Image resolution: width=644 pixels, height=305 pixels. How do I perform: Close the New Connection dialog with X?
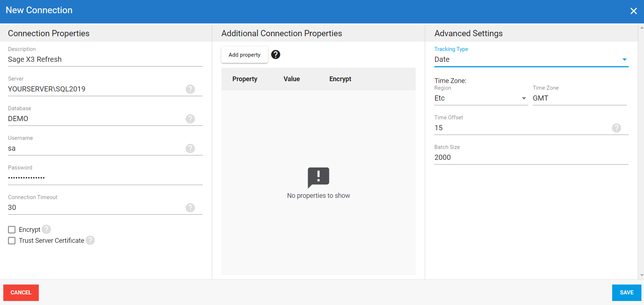click(x=633, y=11)
